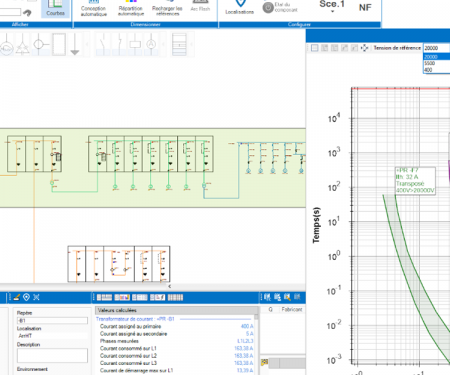Screen dimensions: 450x375
Task: Click the Fabricant column header
Action: click(292, 309)
